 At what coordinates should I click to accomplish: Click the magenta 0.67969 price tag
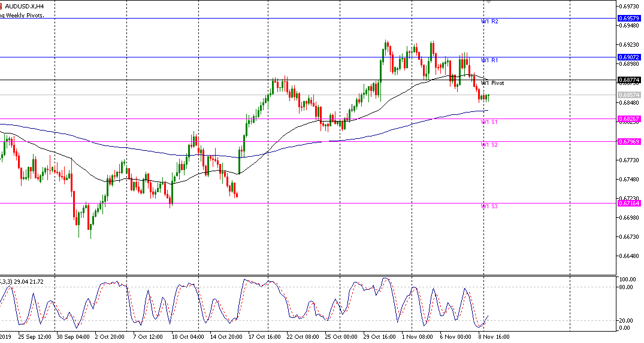point(629,141)
